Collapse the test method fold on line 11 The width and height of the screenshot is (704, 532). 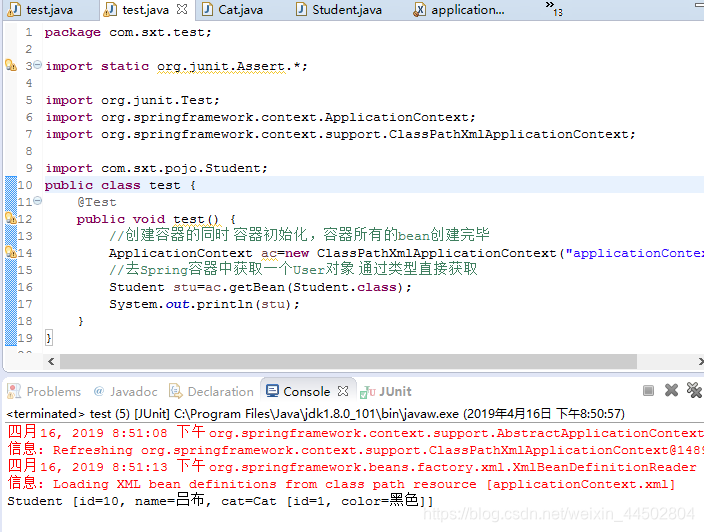click(x=38, y=201)
